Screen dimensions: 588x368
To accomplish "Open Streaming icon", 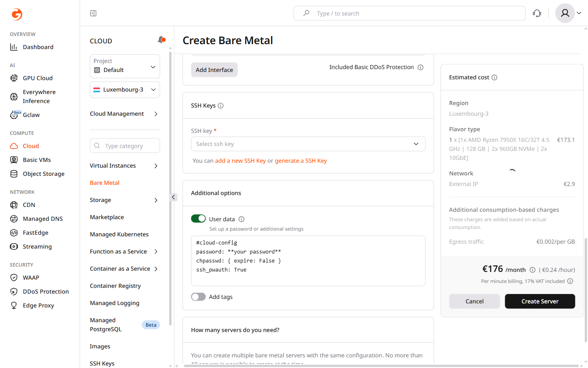I will [x=14, y=247].
